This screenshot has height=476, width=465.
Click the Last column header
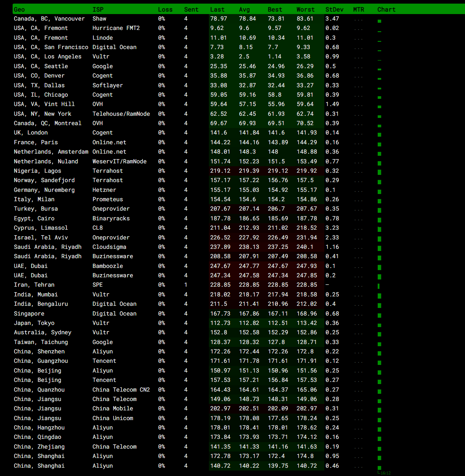tap(217, 10)
